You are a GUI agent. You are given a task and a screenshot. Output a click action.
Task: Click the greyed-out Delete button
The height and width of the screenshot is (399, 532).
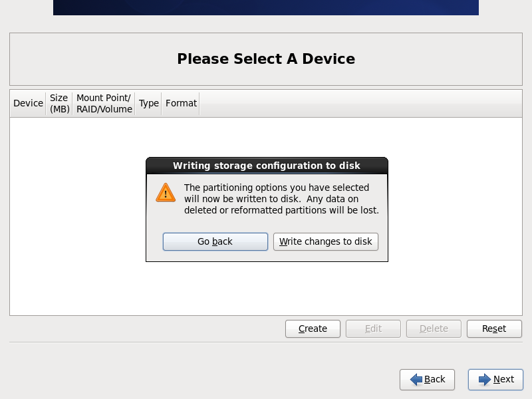[434, 329]
